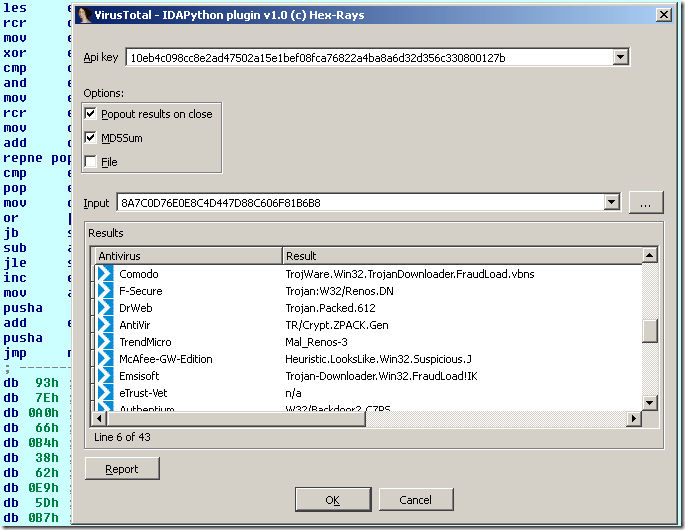Click result Mal_Renos-3

tap(316, 342)
